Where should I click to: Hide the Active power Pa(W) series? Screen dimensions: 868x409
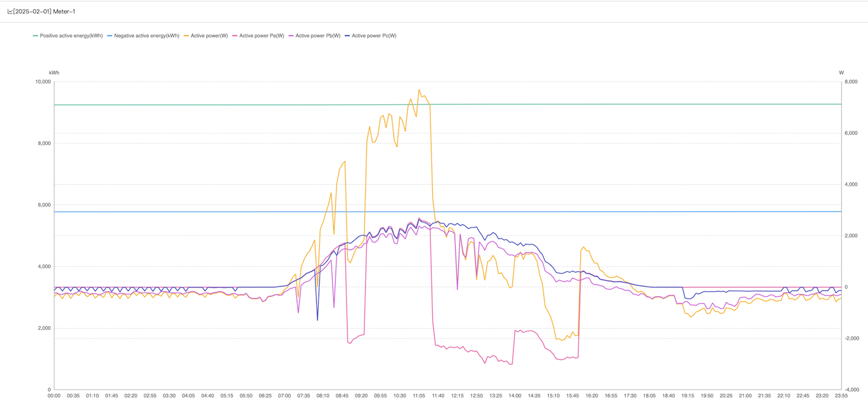click(258, 36)
